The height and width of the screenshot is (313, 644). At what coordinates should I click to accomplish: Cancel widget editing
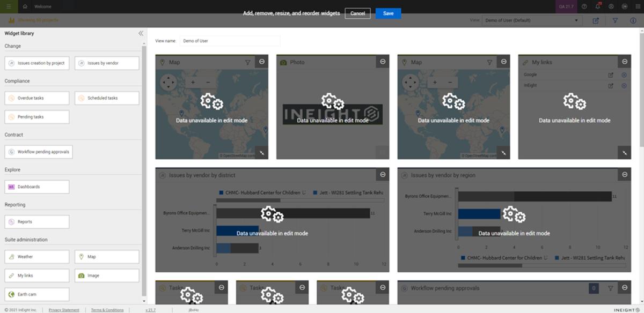point(357,13)
